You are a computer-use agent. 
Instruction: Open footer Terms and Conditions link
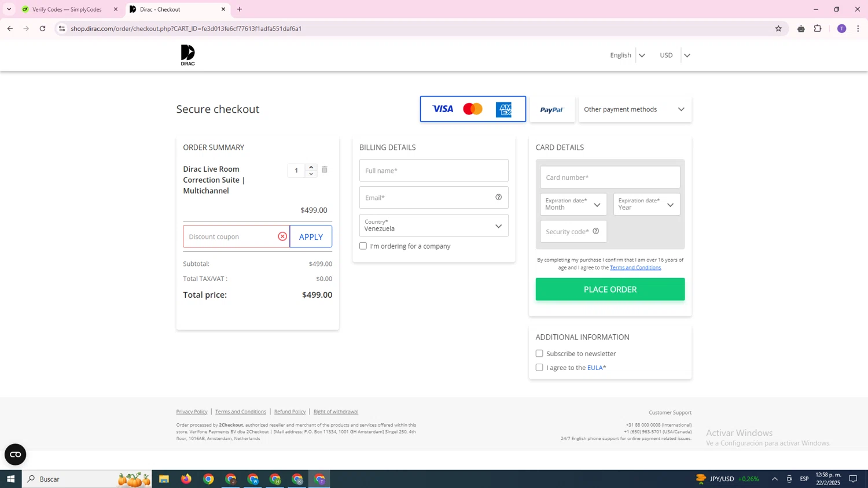(241, 412)
